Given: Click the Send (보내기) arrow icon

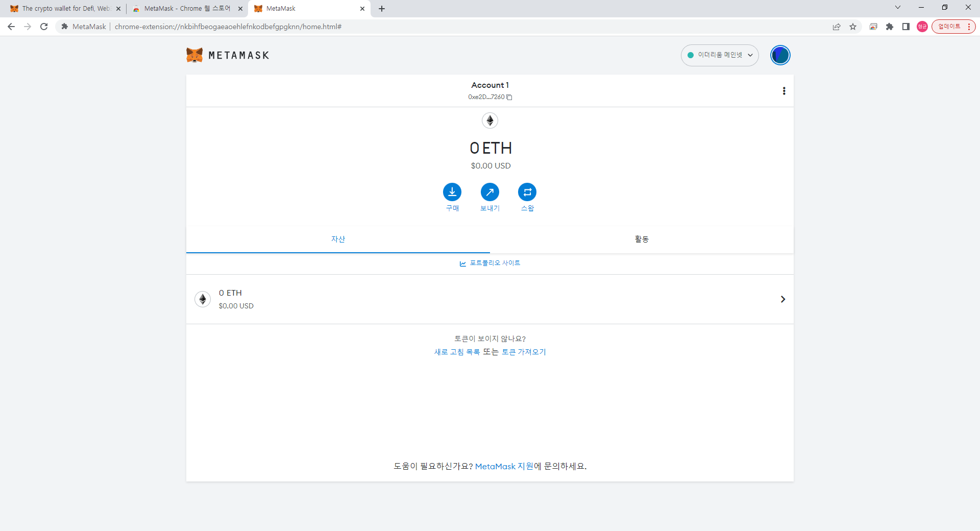Looking at the screenshot, I should pos(490,192).
